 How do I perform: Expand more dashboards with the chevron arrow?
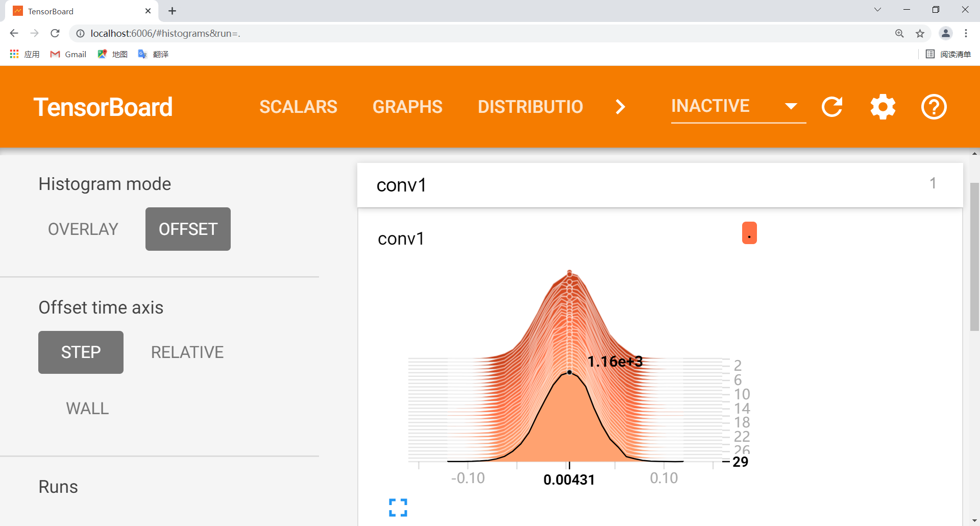point(620,107)
